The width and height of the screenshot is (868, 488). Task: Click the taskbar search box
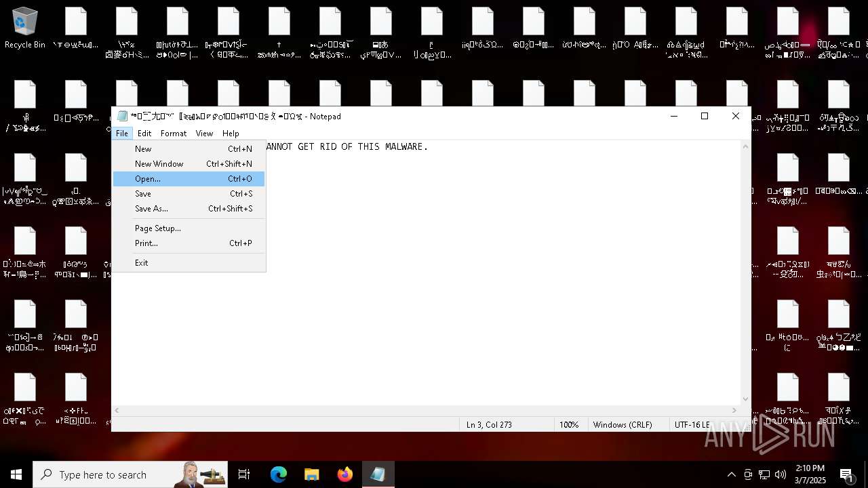click(130, 474)
